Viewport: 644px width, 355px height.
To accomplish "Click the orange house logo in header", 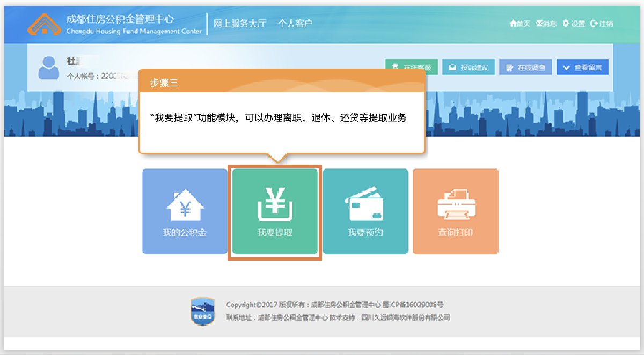I will pyautogui.click(x=45, y=24).
